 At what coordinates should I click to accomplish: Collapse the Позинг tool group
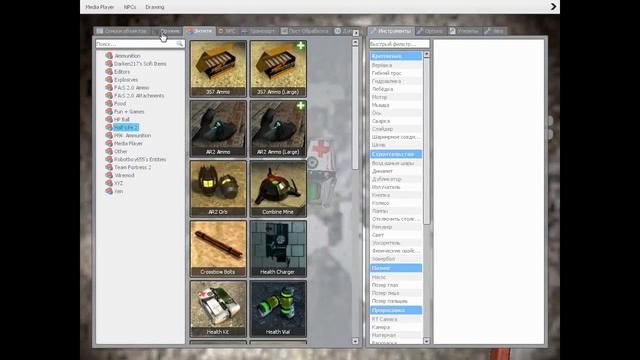[396, 268]
